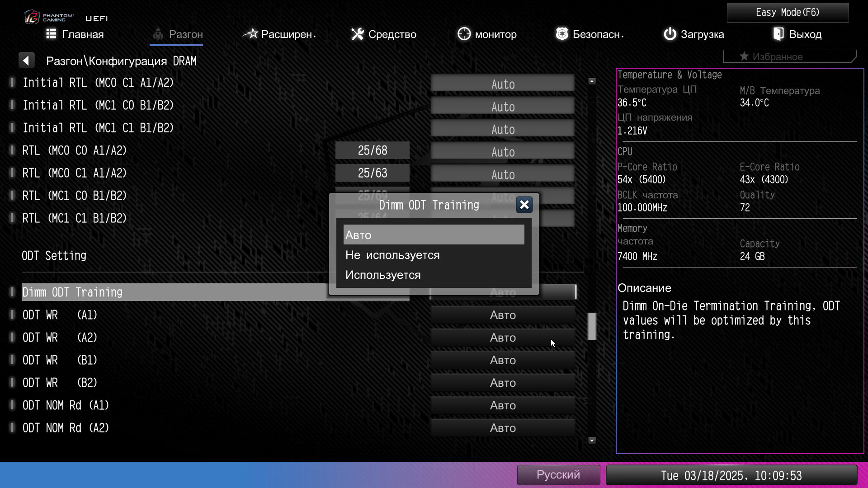Click the Средство wrench icon
Viewport: 868px width, 488px height.
(358, 34)
